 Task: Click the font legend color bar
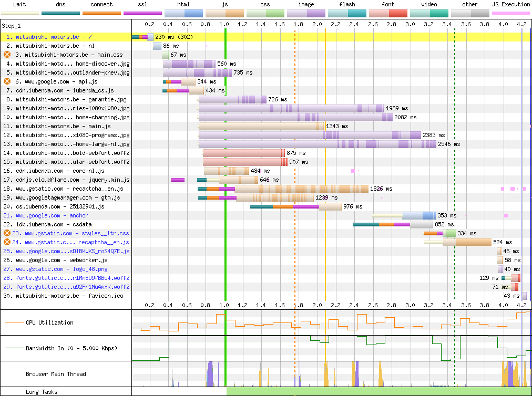pyautogui.click(x=388, y=14)
